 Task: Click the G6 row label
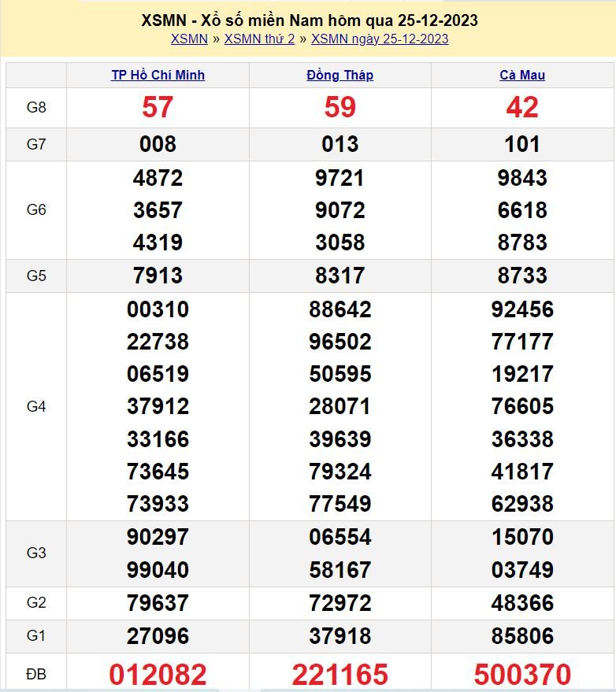(36, 209)
